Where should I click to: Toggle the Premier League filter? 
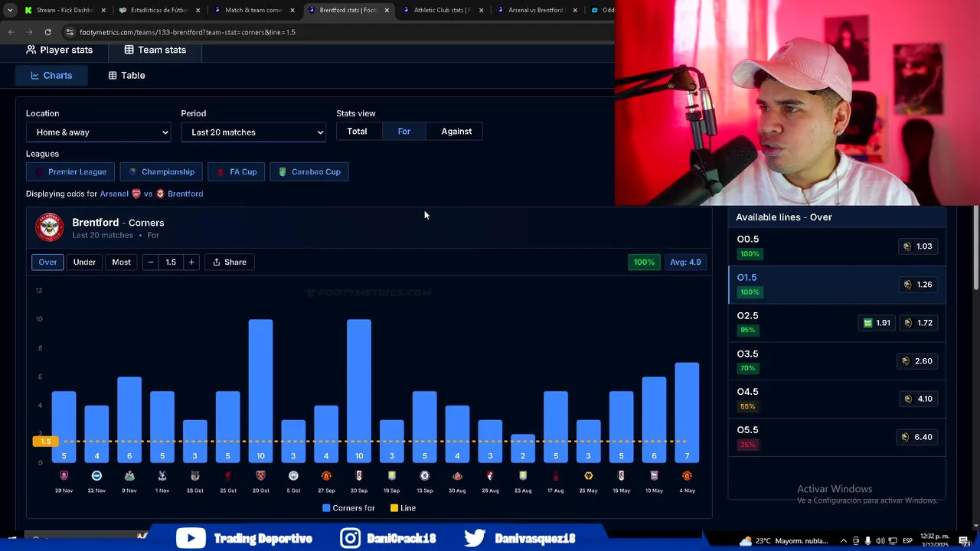(70, 171)
